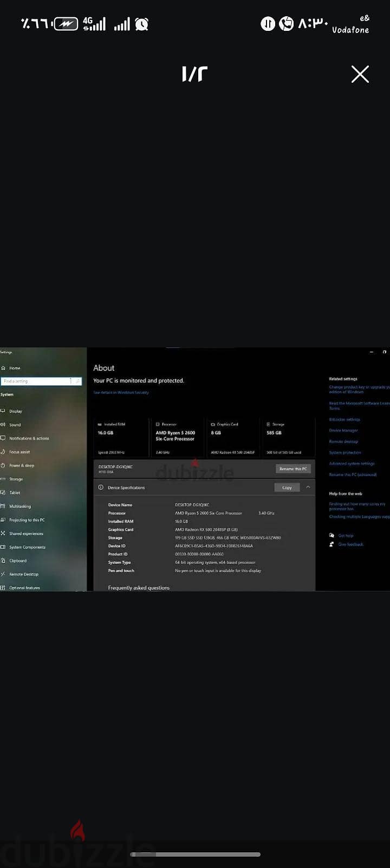This screenshot has width=390, height=868.
Task: Open the Remote desktop related link
Action: coord(343,442)
